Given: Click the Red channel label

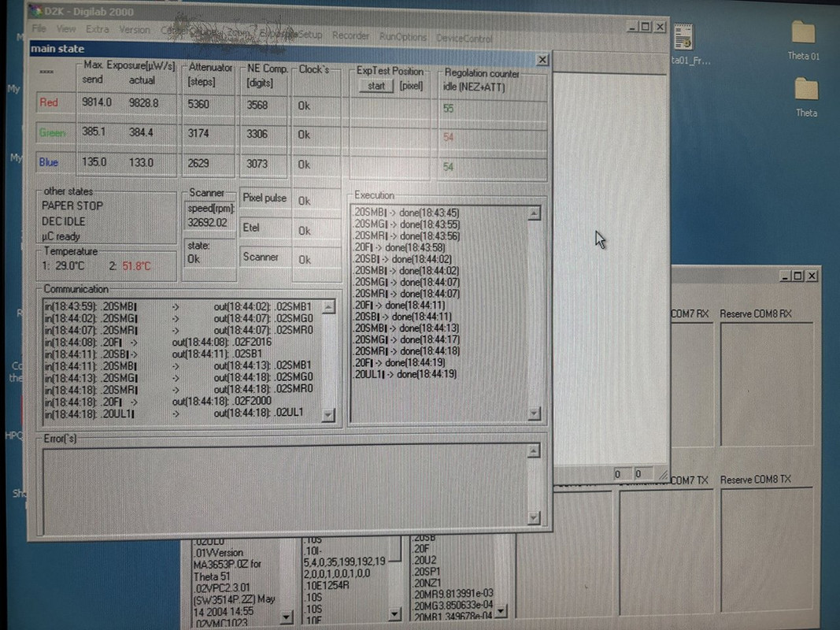Looking at the screenshot, I should click(49, 102).
